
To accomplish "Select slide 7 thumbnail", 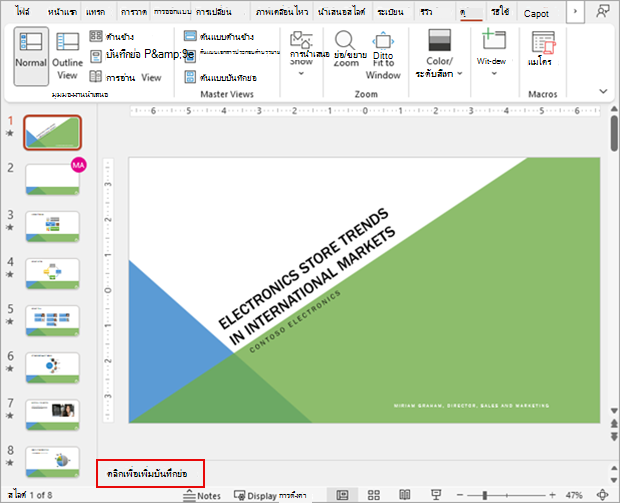I will click(x=53, y=415).
